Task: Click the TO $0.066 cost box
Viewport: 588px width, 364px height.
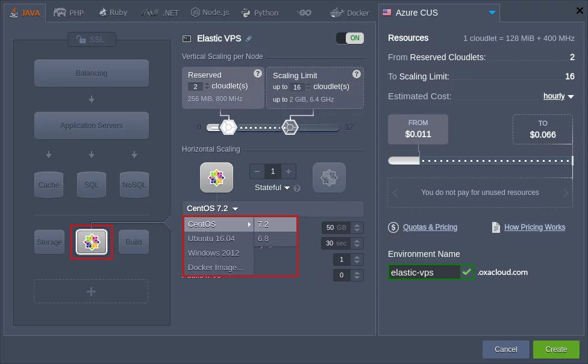Action: (x=543, y=129)
